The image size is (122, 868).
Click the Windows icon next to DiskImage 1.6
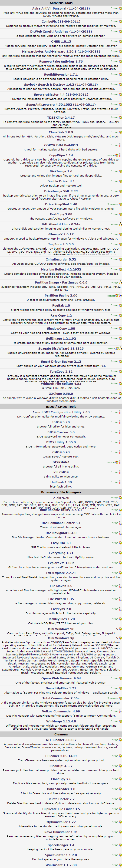point(120,171)
